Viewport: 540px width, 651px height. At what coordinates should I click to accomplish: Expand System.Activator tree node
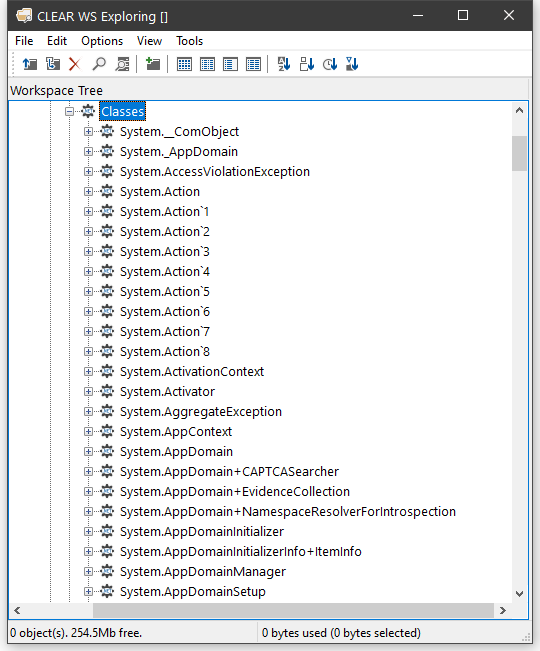tap(88, 392)
